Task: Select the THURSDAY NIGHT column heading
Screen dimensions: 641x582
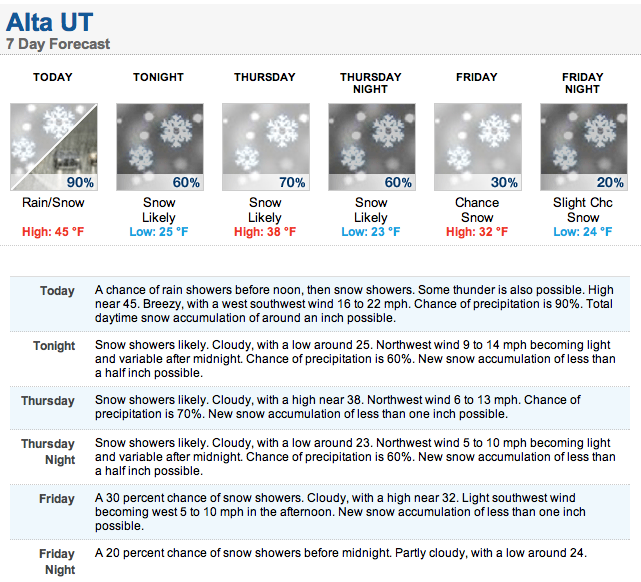Action: (x=371, y=83)
